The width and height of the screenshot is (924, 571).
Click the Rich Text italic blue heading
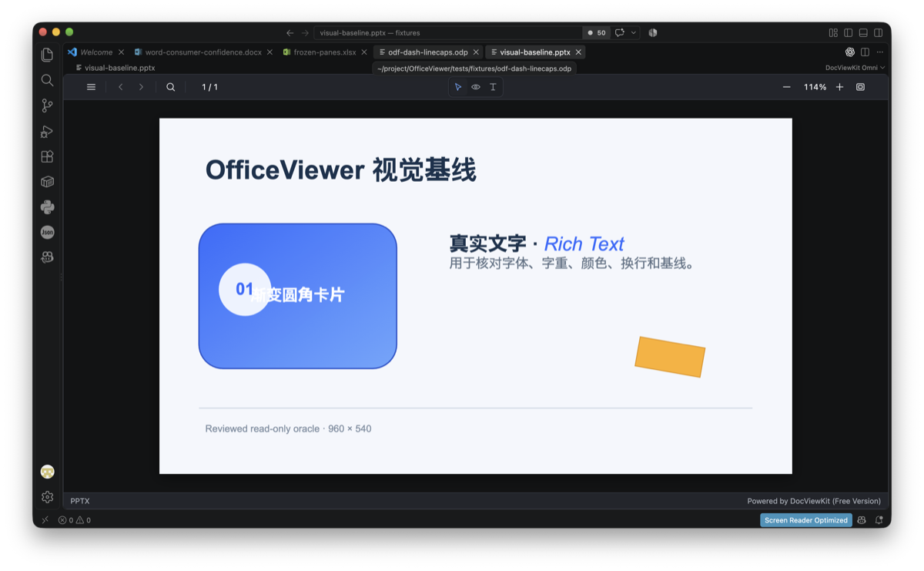point(584,244)
